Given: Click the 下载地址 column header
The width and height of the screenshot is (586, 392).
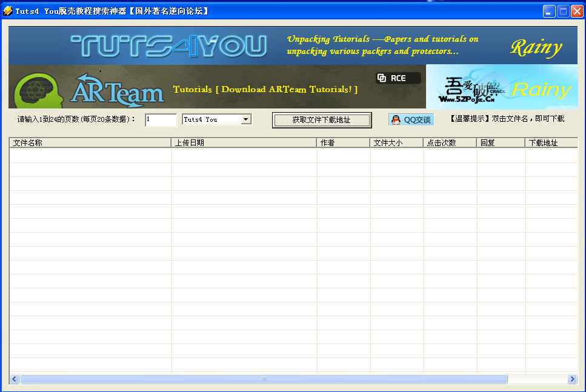Looking at the screenshot, I should click(x=550, y=142).
